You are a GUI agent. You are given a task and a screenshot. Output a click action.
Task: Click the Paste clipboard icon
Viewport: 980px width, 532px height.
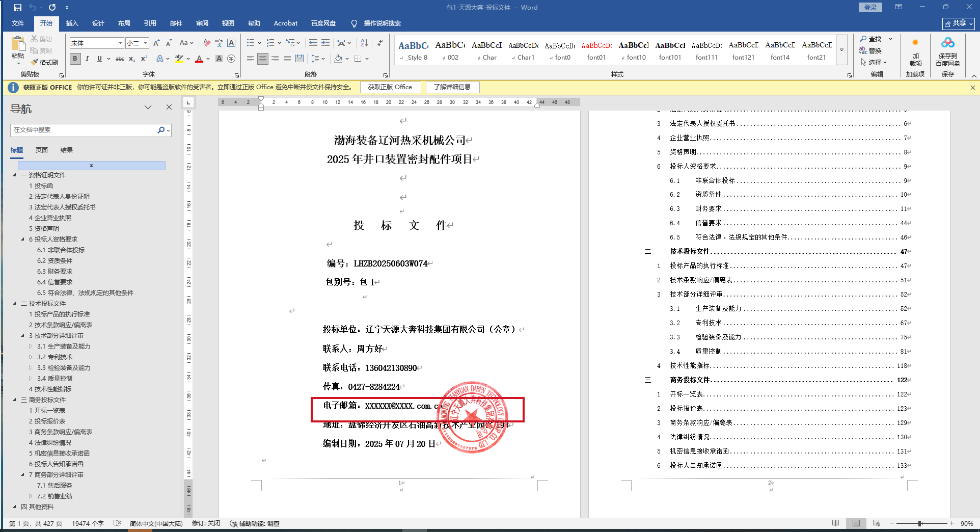[x=18, y=44]
